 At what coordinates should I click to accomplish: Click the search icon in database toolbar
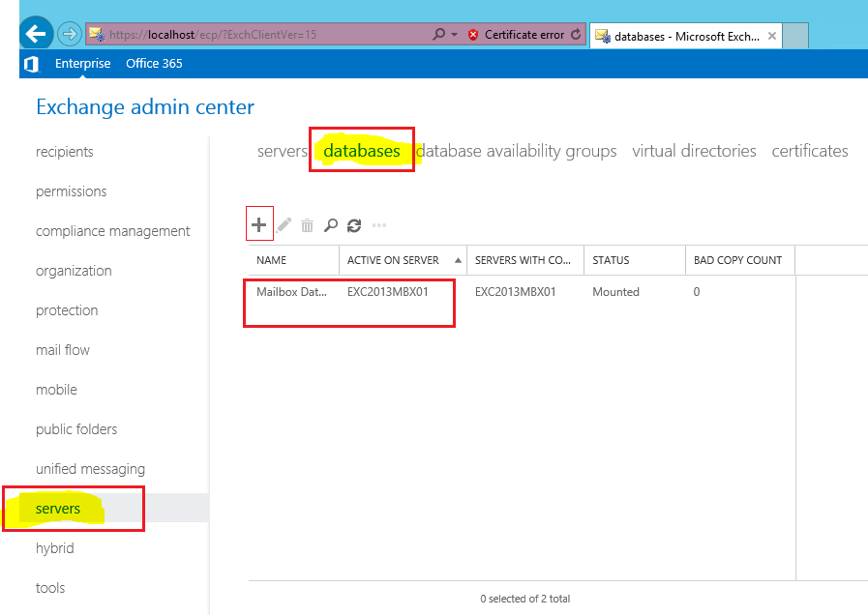tap(331, 225)
